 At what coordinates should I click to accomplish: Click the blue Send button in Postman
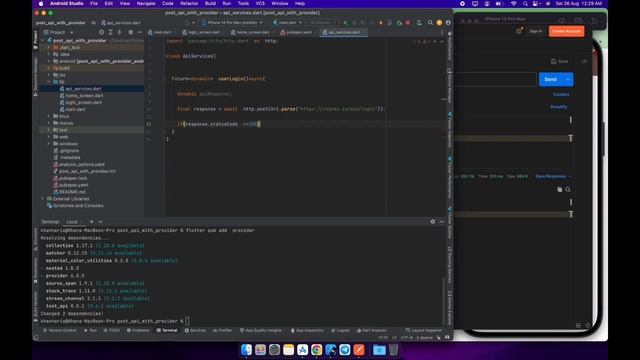point(551,80)
